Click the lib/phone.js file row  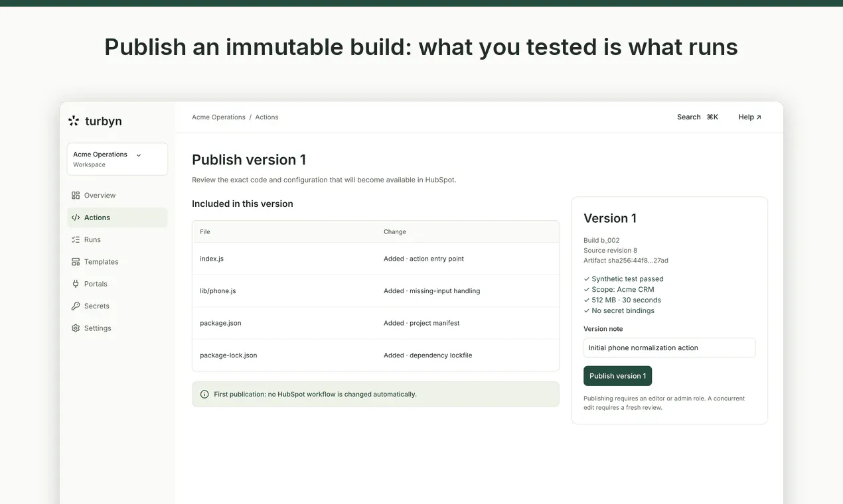click(x=376, y=291)
